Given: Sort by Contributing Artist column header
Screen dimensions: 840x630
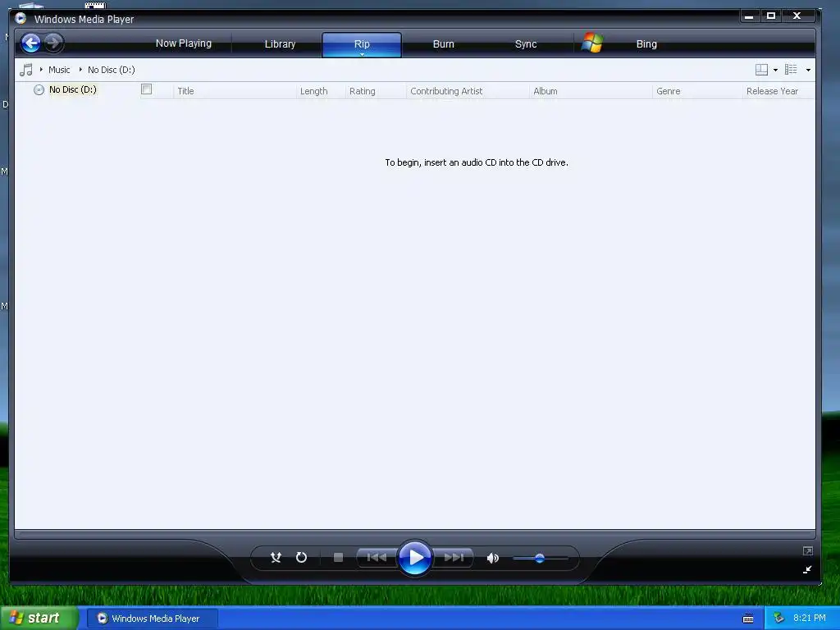Looking at the screenshot, I should (468, 91).
